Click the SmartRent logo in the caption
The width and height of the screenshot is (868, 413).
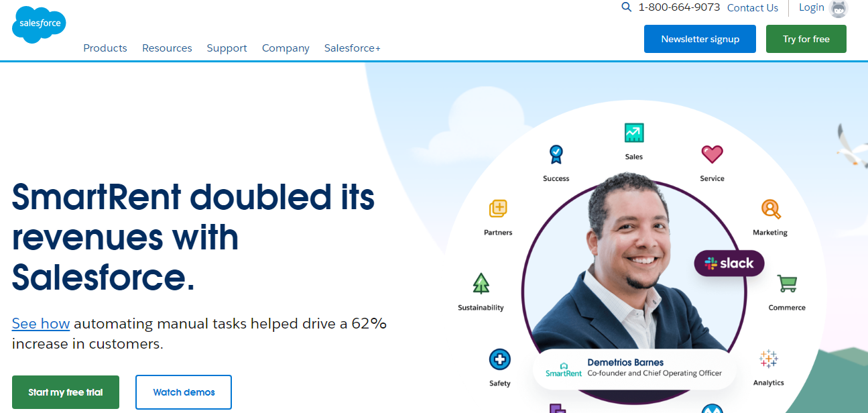(563, 369)
